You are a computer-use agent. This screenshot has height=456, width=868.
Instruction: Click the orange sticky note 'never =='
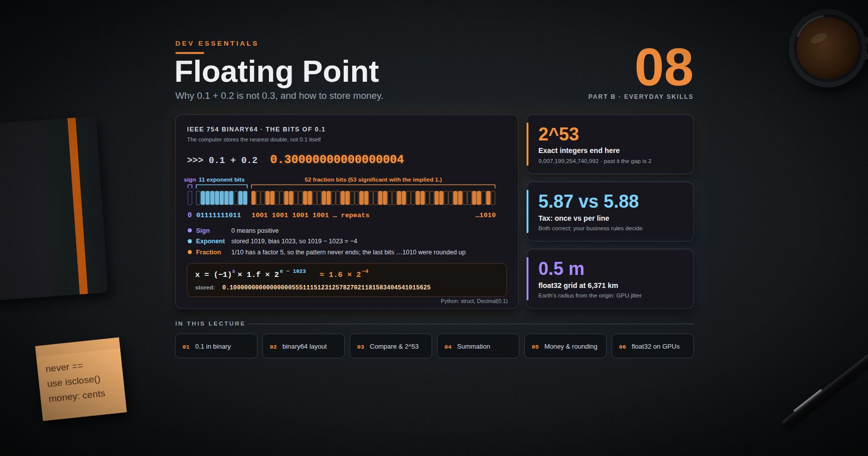81,379
